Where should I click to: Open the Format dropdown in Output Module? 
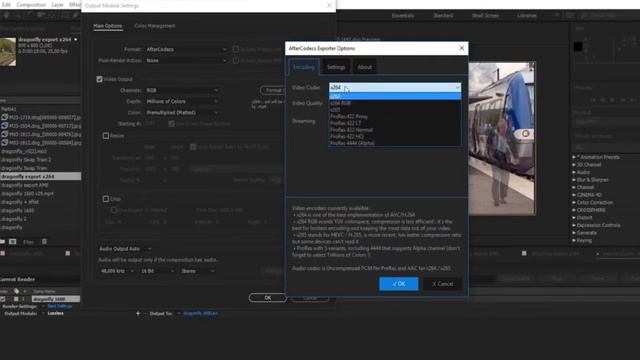click(x=186, y=49)
